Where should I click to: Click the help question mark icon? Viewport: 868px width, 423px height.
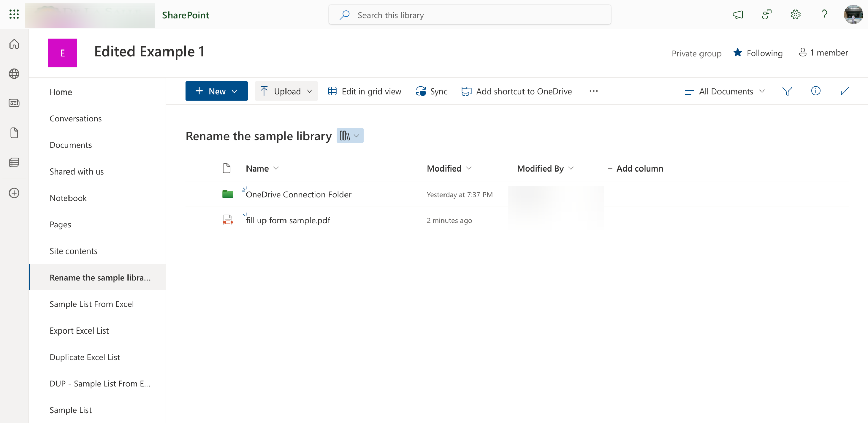tap(824, 15)
